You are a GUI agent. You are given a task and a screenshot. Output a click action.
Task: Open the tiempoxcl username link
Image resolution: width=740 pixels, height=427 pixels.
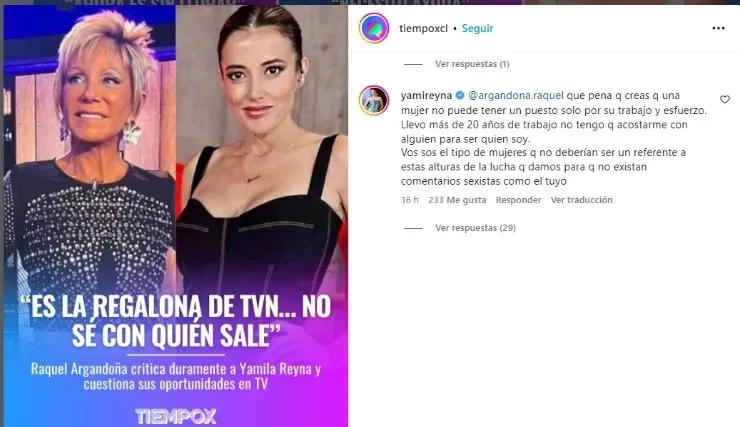[x=423, y=28]
